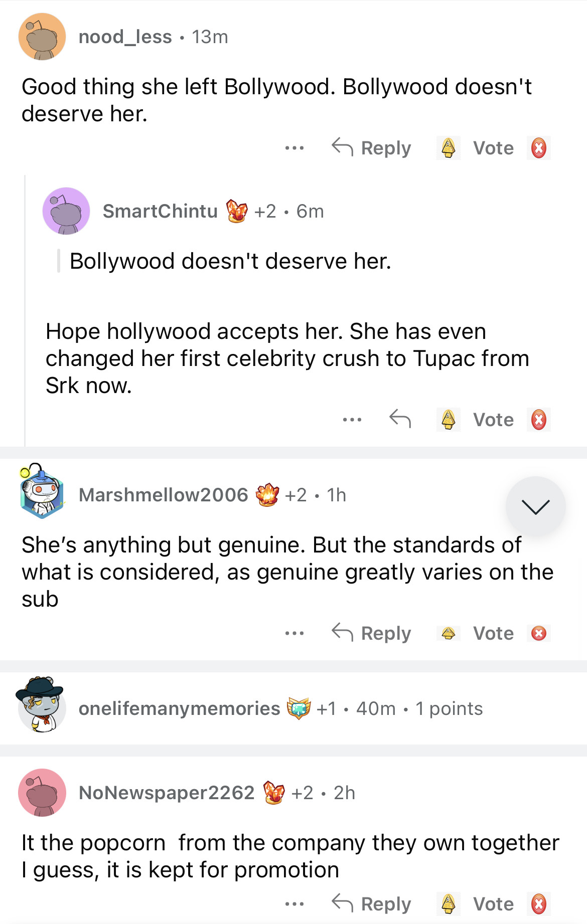Reply to Marshmellow2006's comment
The height and width of the screenshot is (924, 587).
click(372, 633)
